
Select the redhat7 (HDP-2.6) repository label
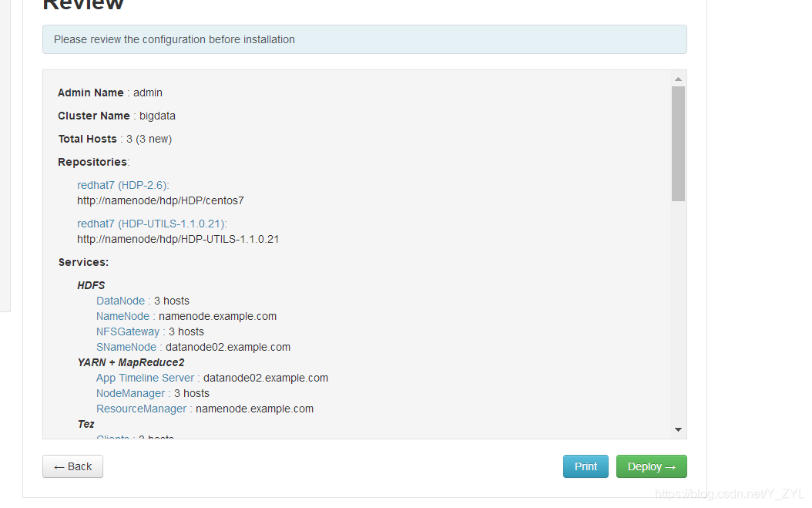[x=123, y=185]
